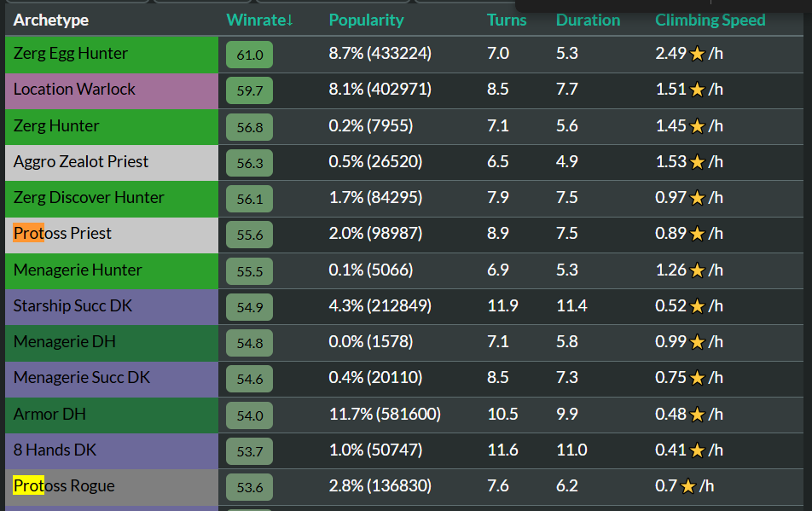Click the 54.9 winrate badge

(x=250, y=307)
